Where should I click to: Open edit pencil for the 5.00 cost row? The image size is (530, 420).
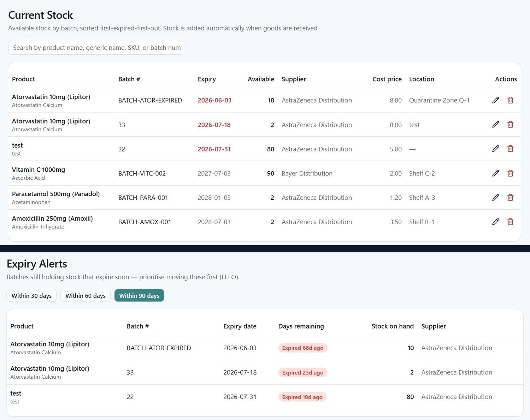pos(496,149)
